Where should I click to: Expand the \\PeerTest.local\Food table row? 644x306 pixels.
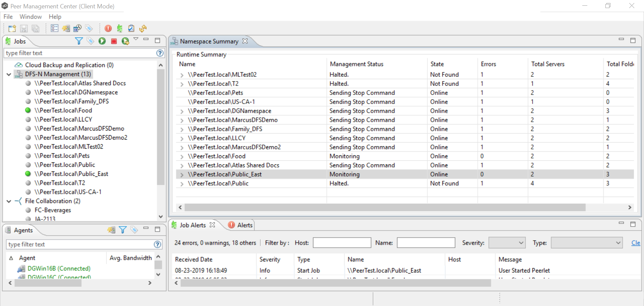pyautogui.click(x=182, y=156)
